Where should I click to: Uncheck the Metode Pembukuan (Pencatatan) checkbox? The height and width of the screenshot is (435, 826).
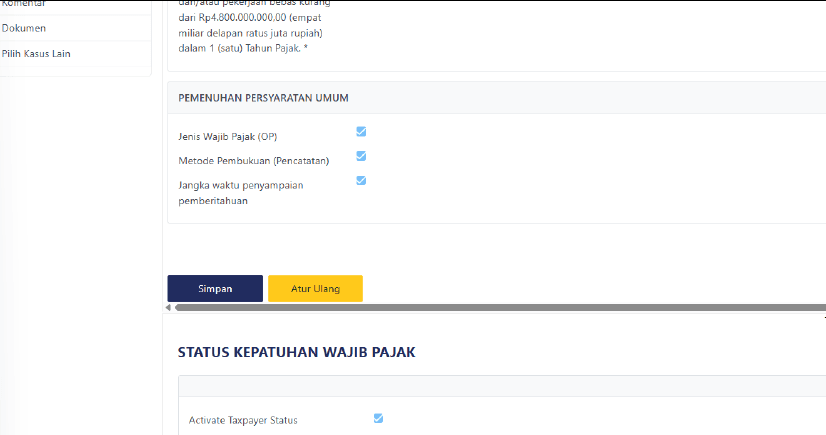[361, 156]
